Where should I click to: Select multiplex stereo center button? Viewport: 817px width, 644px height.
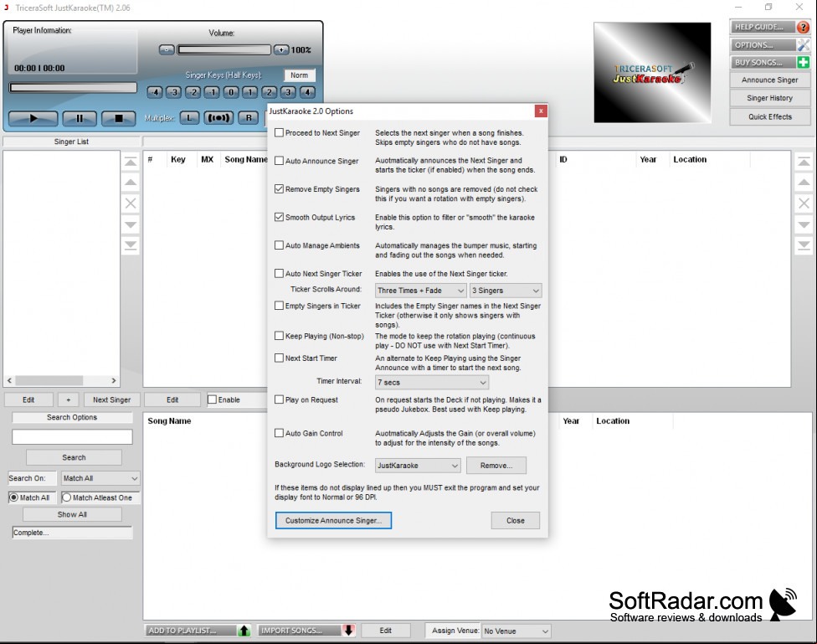218,118
